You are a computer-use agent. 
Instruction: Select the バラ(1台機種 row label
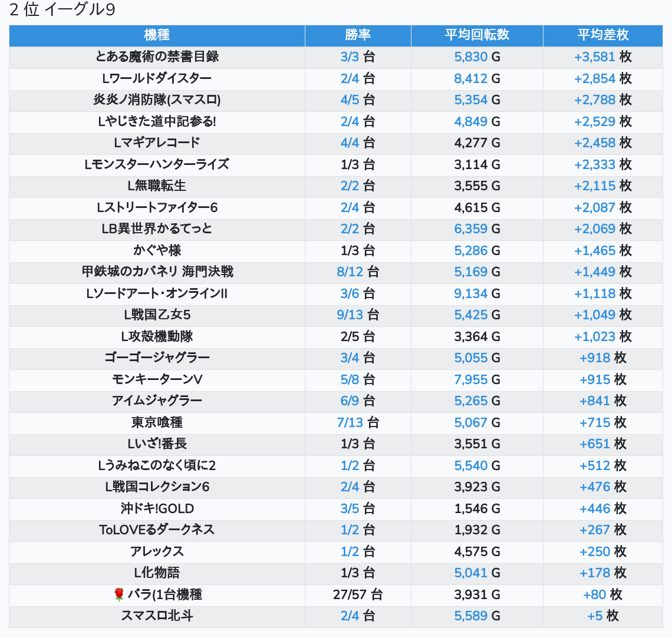pos(164,595)
